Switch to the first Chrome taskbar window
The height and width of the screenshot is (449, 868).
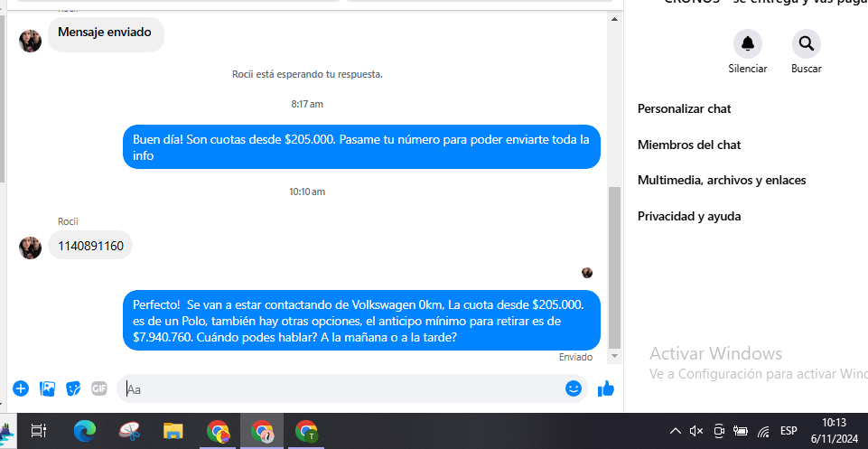pos(218,431)
